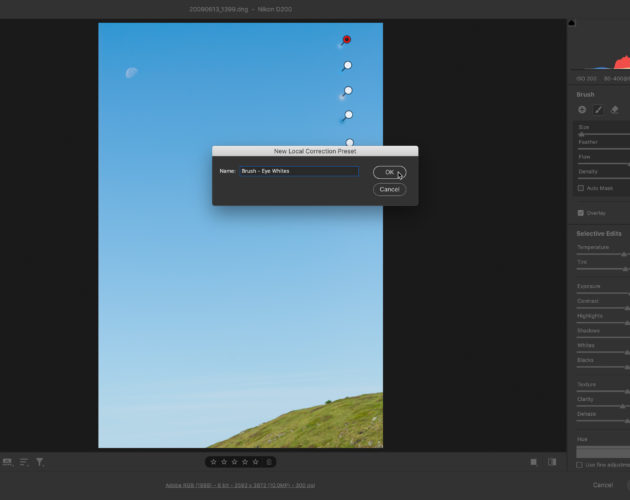The height and width of the screenshot is (500, 630).
Task: Toggle the Overlay checkbox
Action: [x=581, y=213]
